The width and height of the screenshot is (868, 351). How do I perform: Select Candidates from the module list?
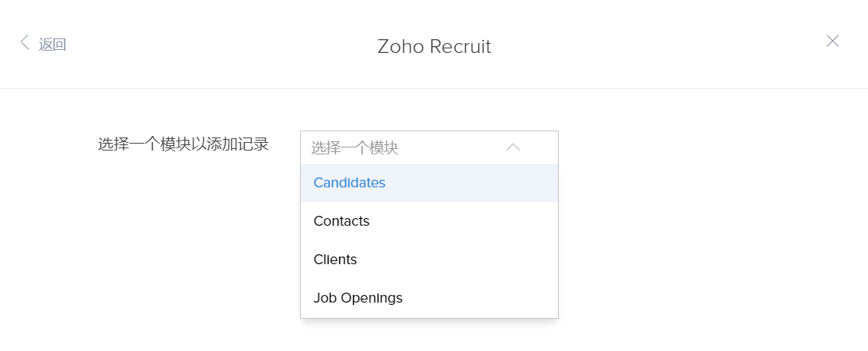349,183
